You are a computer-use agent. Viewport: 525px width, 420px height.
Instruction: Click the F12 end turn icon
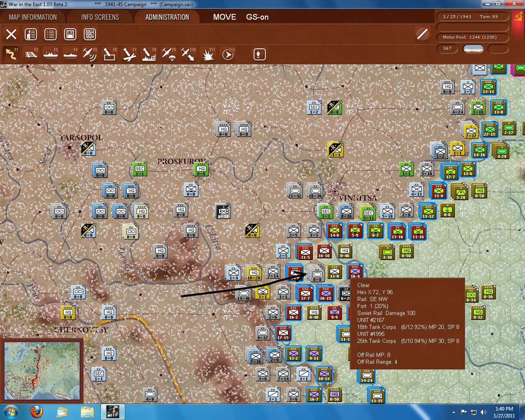pyautogui.click(x=228, y=54)
